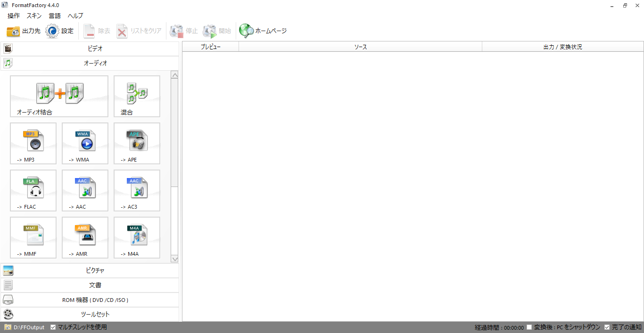Viewport: 644px width, 333px height.
Task: Restore the FormatFactory window size
Action: pyautogui.click(x=625, y=5)
